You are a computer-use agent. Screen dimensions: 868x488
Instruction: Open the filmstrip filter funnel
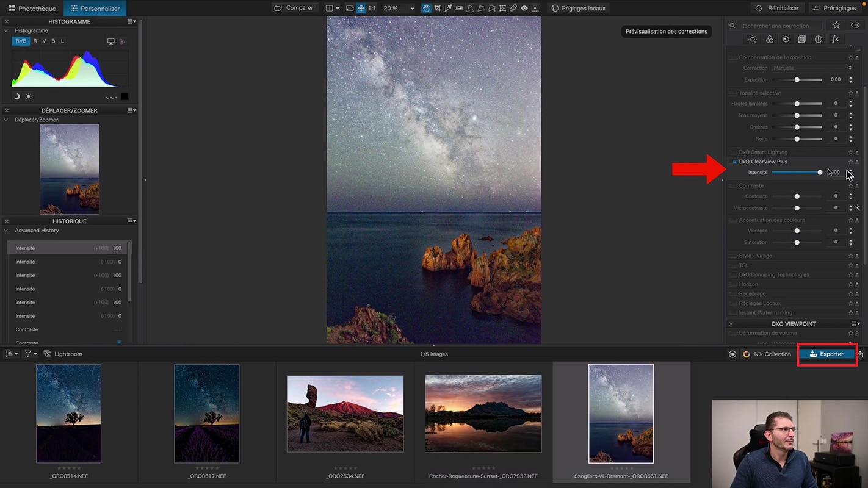[x=30, y=354]
